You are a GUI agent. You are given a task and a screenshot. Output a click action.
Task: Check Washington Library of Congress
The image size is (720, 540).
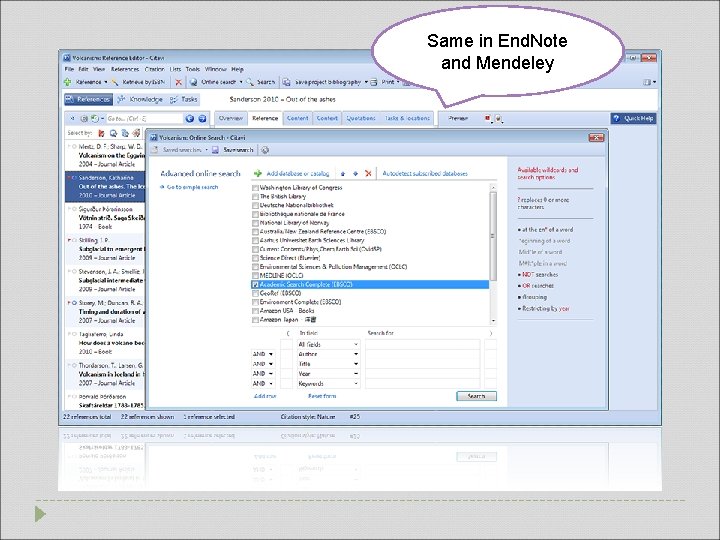click(x=255, y=188)
